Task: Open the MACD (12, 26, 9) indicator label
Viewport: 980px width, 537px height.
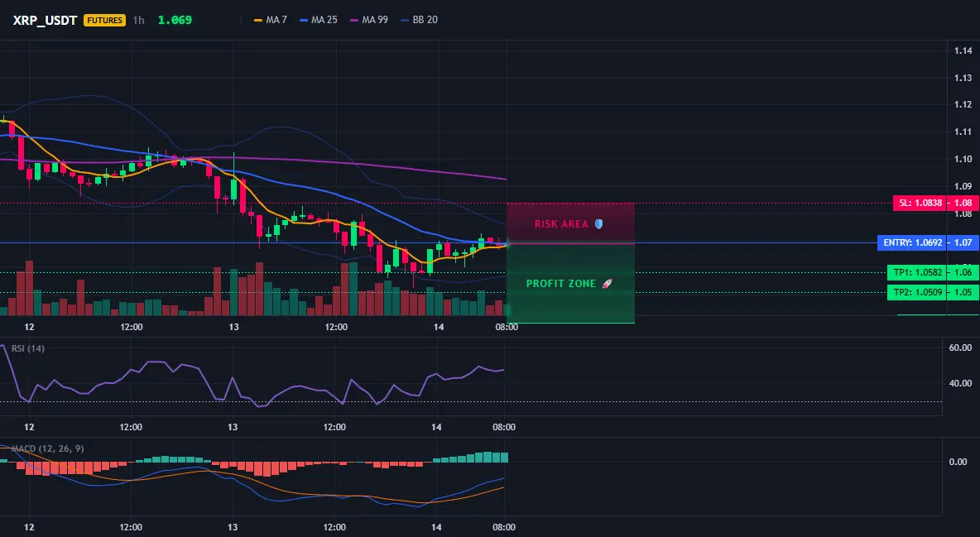Action: (x=47, y=448)
